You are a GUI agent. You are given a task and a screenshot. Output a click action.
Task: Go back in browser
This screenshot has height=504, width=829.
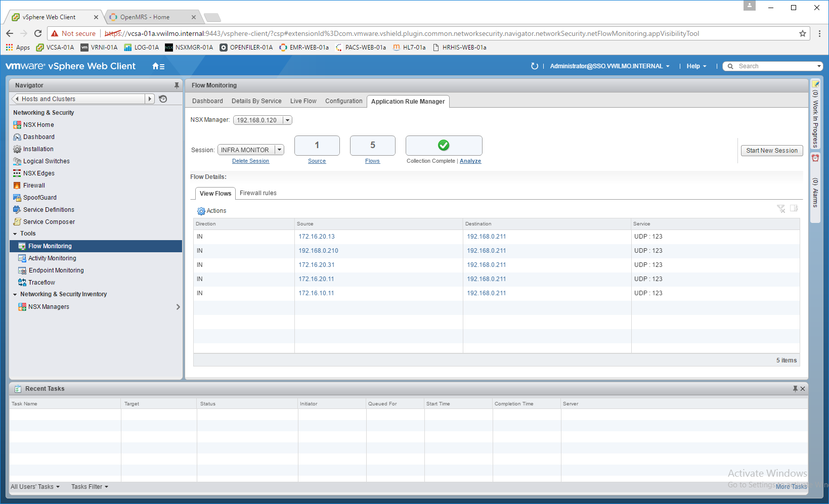[10, 33]
